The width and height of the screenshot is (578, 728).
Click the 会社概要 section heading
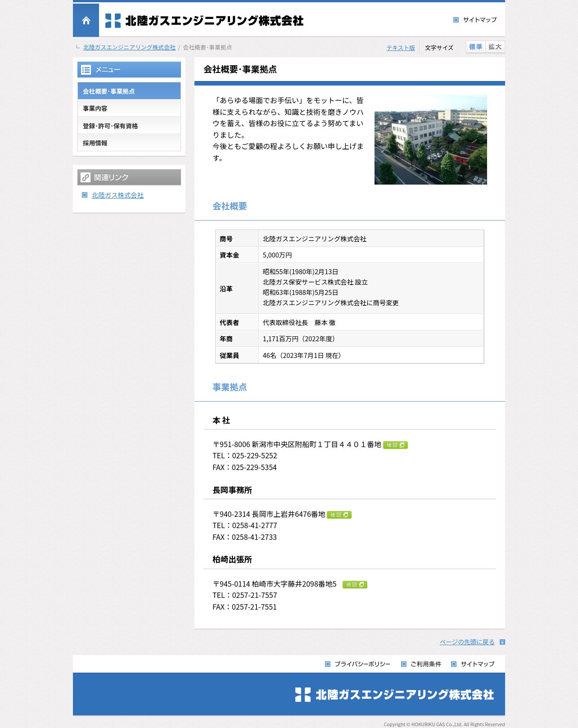(x=230, y=206)
